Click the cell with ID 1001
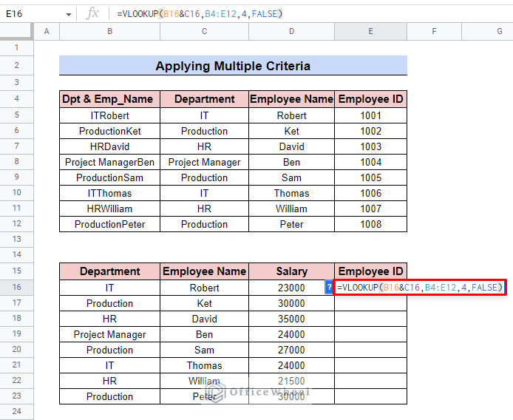Screen dimensions: 513x420 pos(370,115)
